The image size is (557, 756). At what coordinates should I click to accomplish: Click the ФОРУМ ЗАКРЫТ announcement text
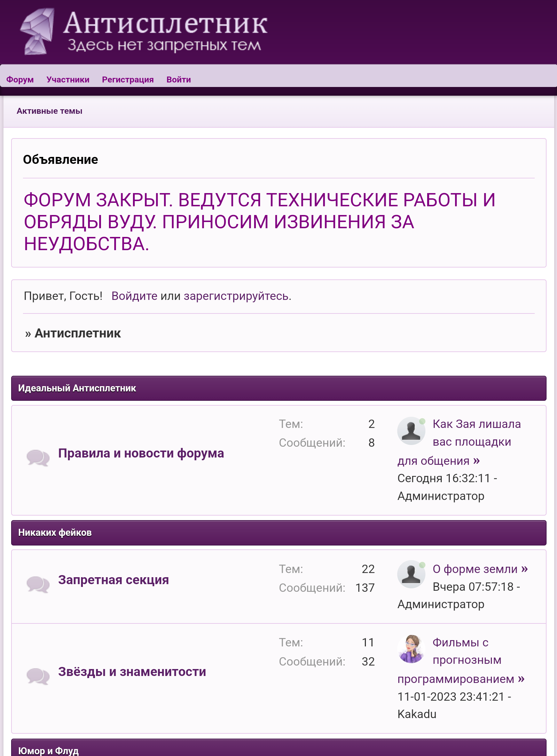click(260, 222)
